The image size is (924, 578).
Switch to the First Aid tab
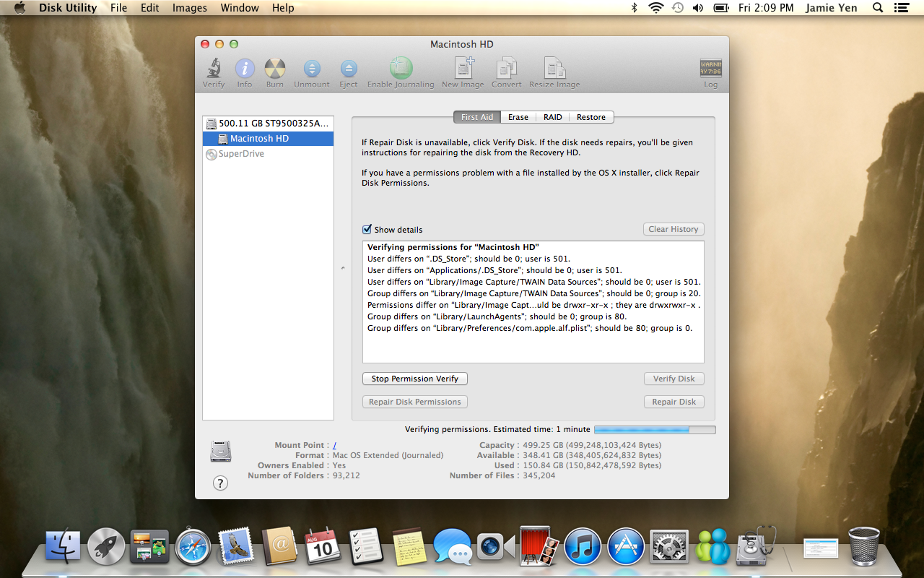(477, 117)
